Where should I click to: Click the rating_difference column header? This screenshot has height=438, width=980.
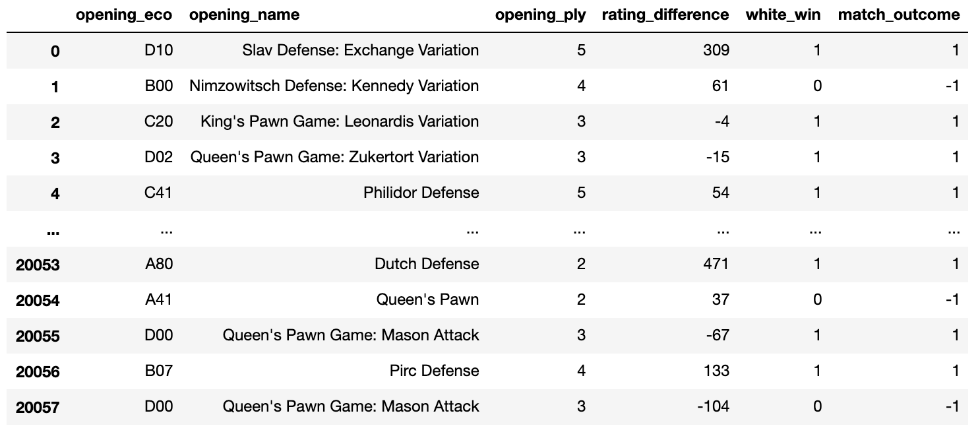(665, 15)
